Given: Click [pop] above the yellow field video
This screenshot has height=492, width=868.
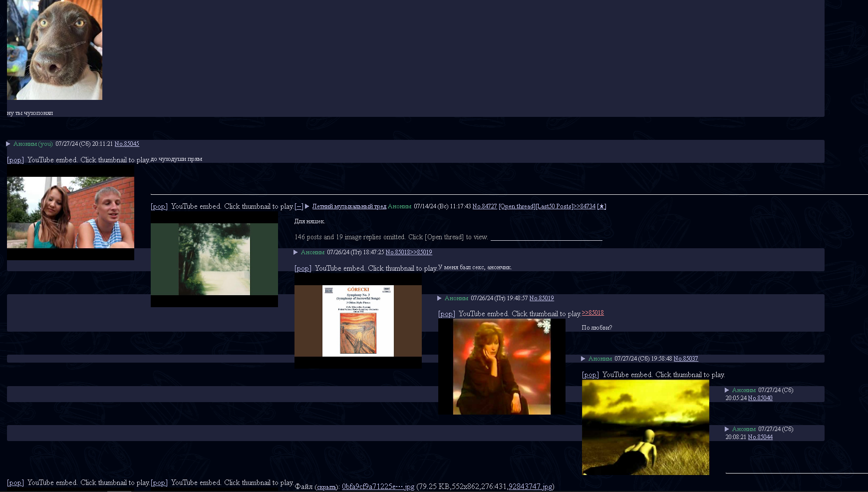Looking at the screenshot, I should click(x=590, y=375).
